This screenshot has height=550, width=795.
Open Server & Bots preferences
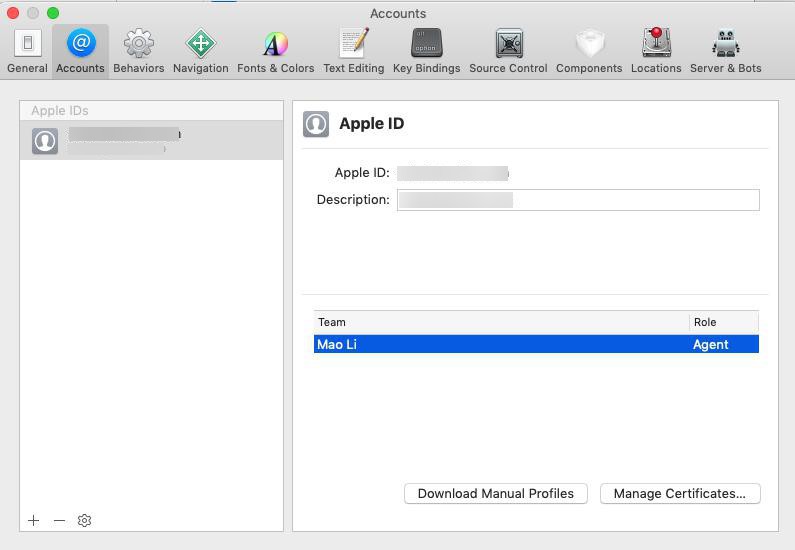(726, 51)
